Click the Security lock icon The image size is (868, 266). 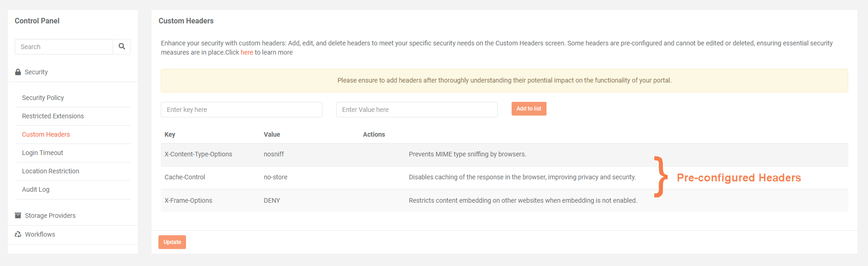(18, 72)
